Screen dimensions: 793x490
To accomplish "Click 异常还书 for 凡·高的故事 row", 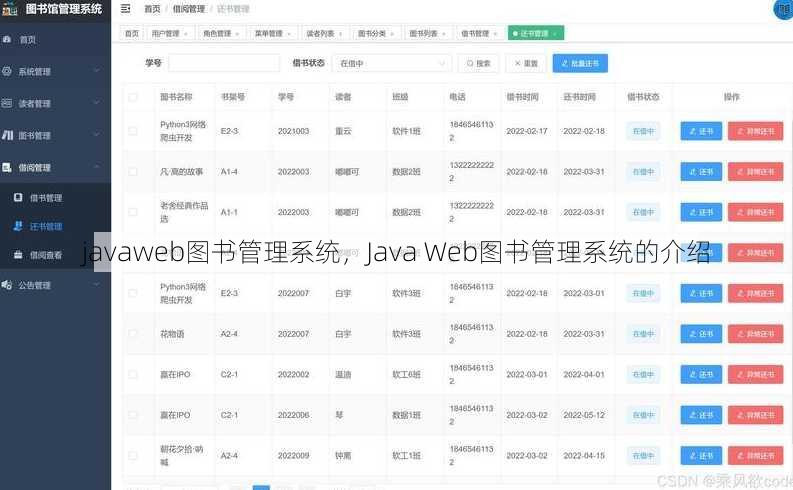I will tap(756, 172).
